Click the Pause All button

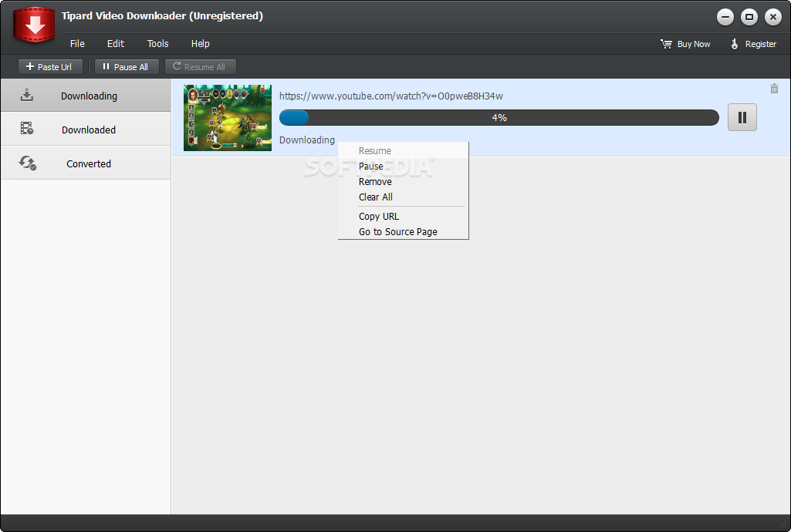pyautogui.click(x=127, y=66)
